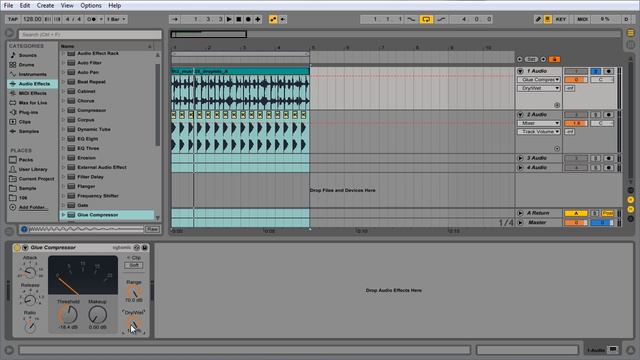The width and height of the screenshot is (640, 360).
Task: Toggle the MIDI map mode switch
Action: 582,19
